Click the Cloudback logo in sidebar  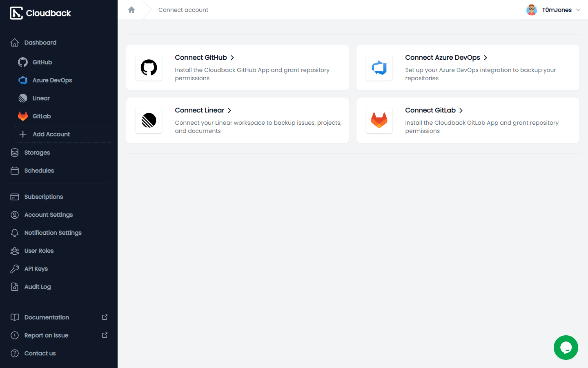(40, 13)
